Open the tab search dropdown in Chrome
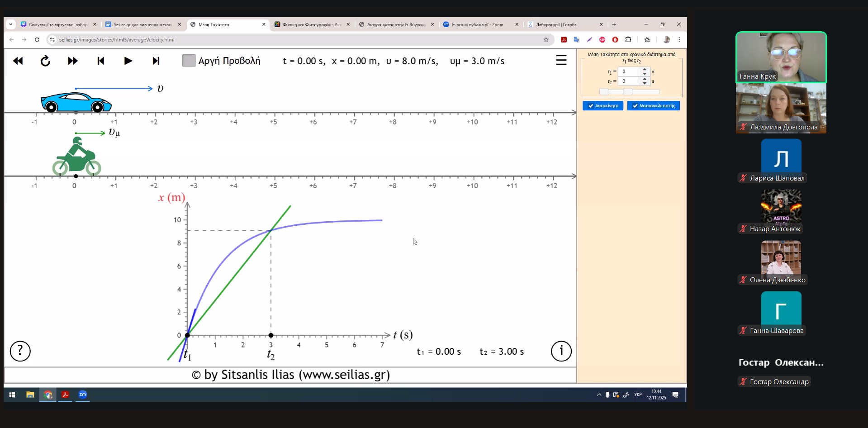The height and width of the screenshot is (428, 868). point(11,24)
